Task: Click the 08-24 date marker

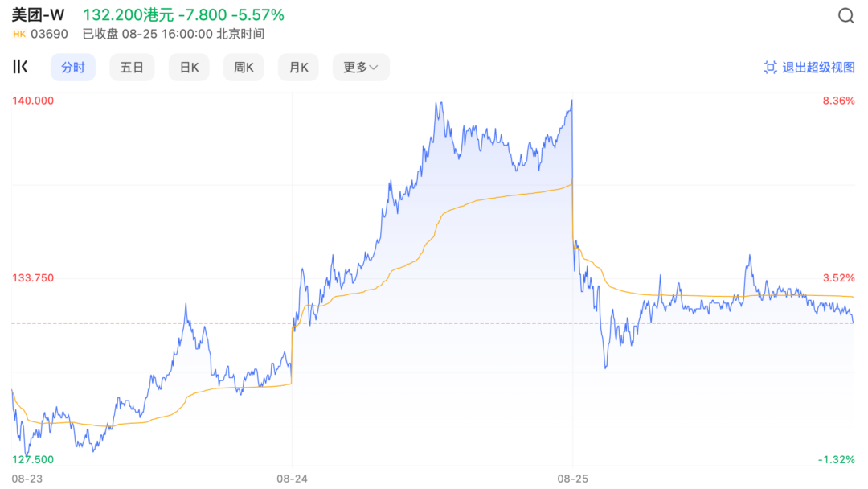Action: (x=293, y=478)
